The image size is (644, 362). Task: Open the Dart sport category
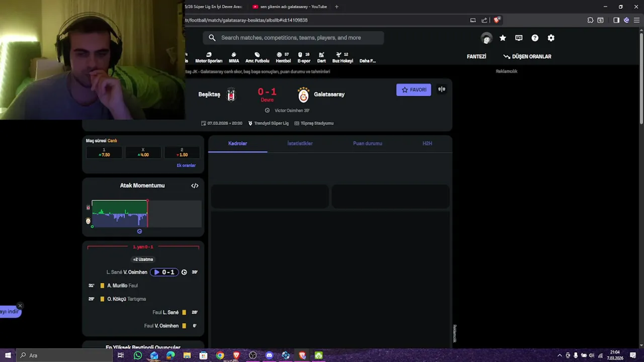click(x=321, y=57)
